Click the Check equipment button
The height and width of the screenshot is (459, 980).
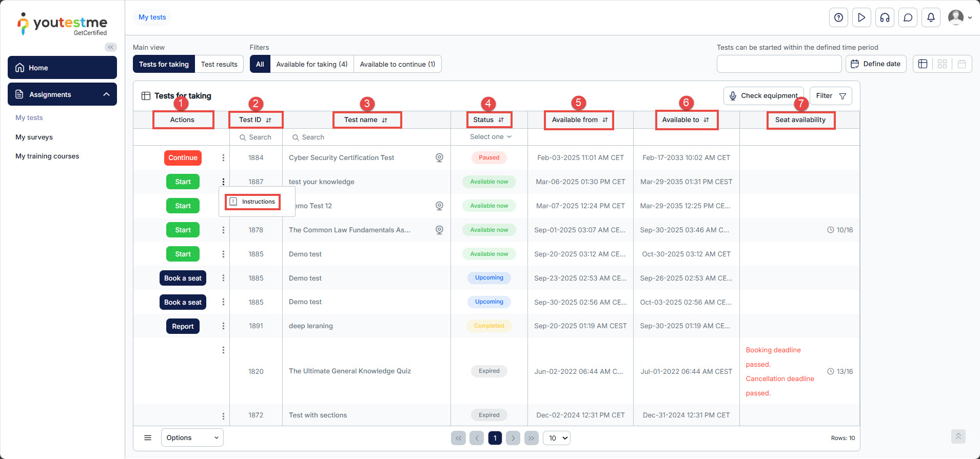(763, 96)
